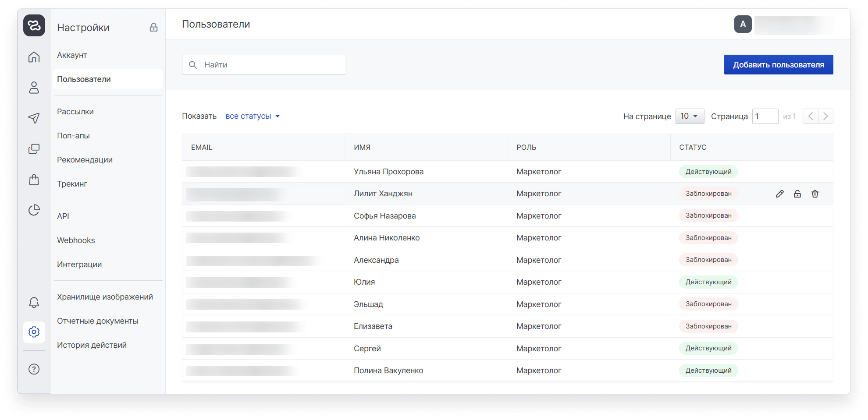The width and height of the screenshot is (868, 420).
Task: Click Добавить пользователя button
Action: pos(778,65)
